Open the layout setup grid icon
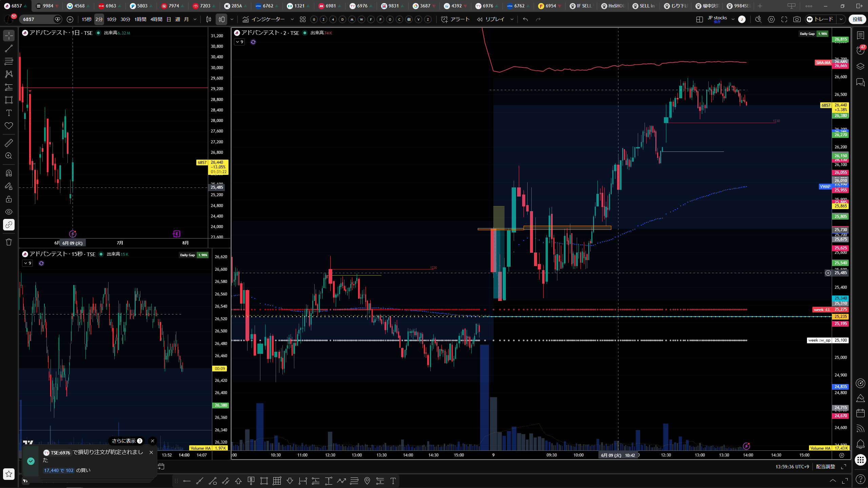868x488 pixels. click(x=699, y=19)
